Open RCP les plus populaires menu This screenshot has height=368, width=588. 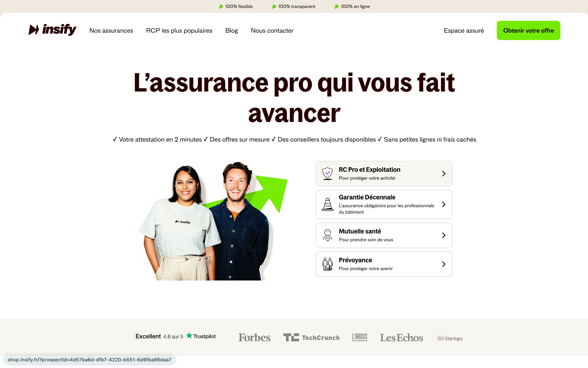(179, 30)
